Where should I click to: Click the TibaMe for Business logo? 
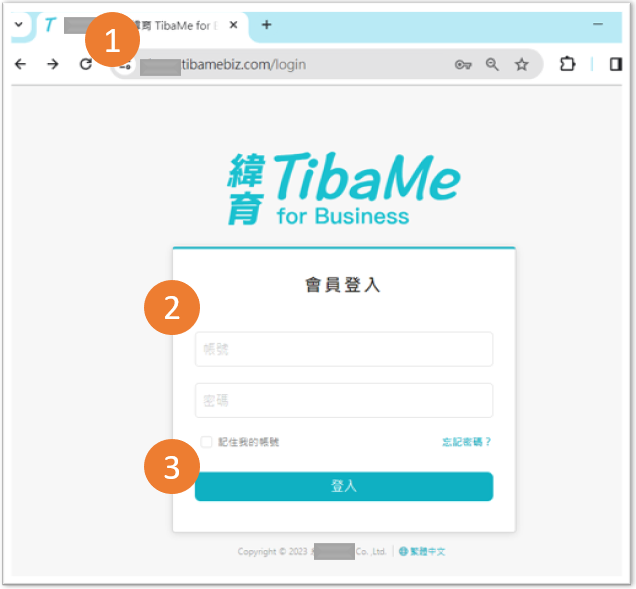tap(343, 187)
